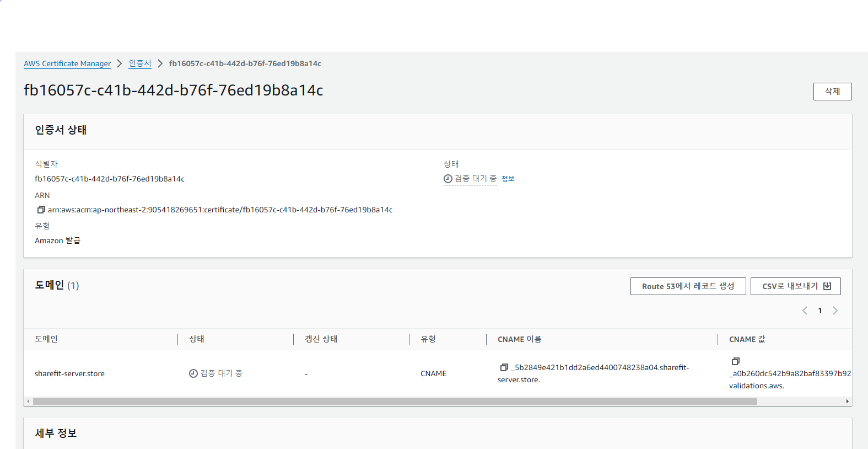
Task: Click the 도메인 column header
Action: click(46, 339)
